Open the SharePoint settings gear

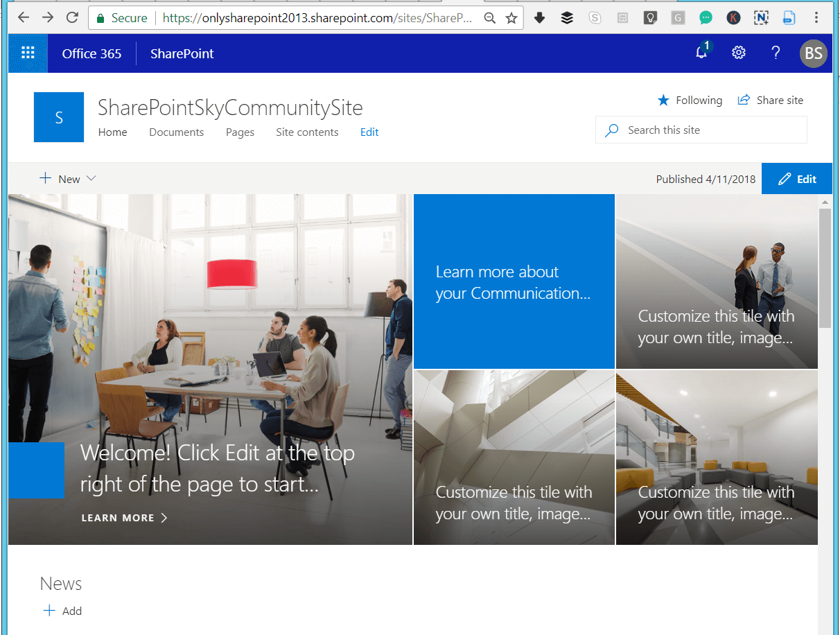point(738,53)
